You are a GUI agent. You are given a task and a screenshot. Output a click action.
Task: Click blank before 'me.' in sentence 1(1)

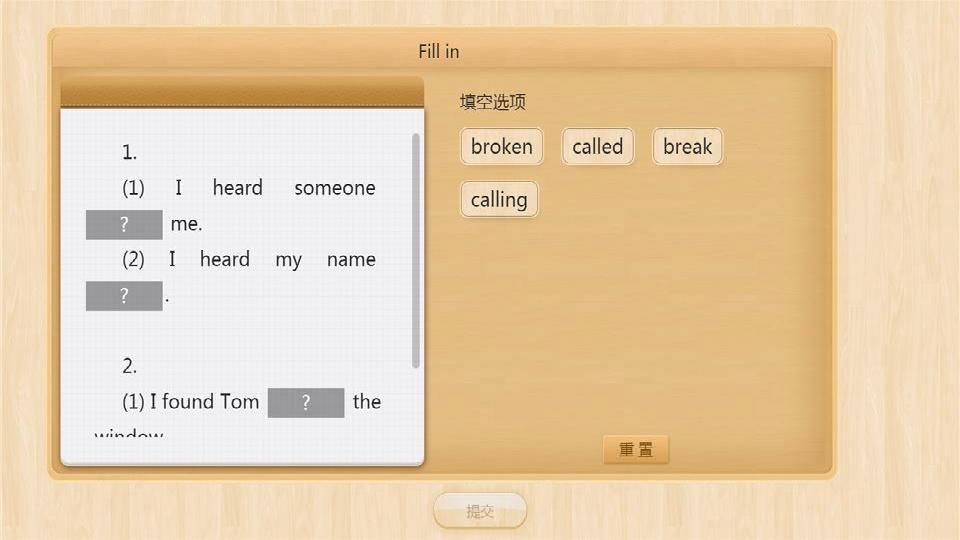[124, 225]
